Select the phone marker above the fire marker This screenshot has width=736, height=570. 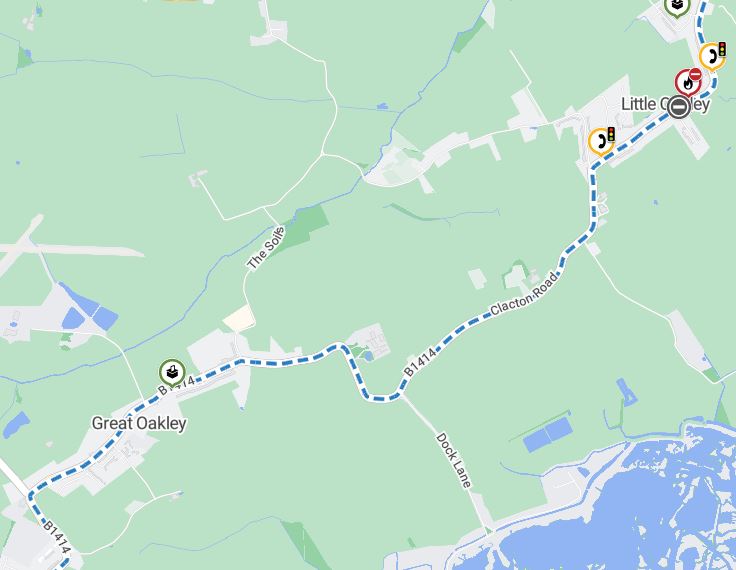711,56
